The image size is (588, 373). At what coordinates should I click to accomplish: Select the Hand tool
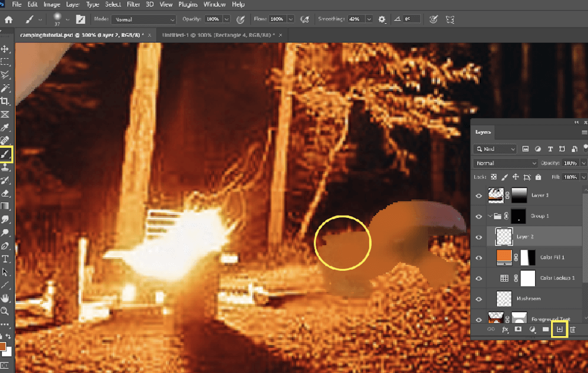(5, 298)
